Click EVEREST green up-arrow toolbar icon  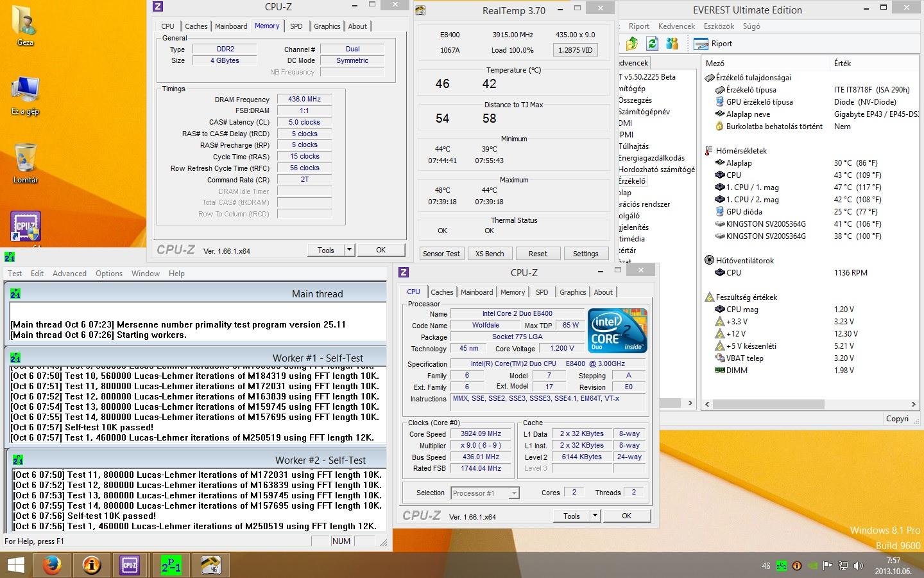pyautogui.click(x=632, y=44)
